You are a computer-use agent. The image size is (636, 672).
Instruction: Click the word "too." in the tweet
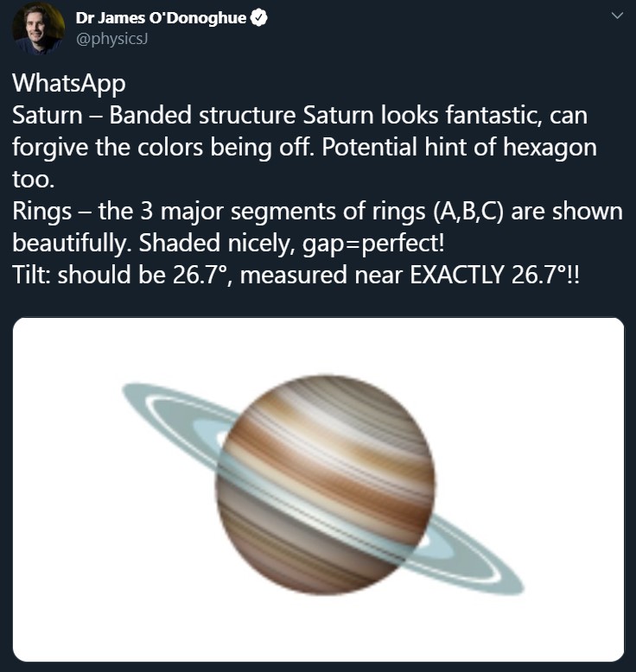pyautogui.click(x=31, y=180)
